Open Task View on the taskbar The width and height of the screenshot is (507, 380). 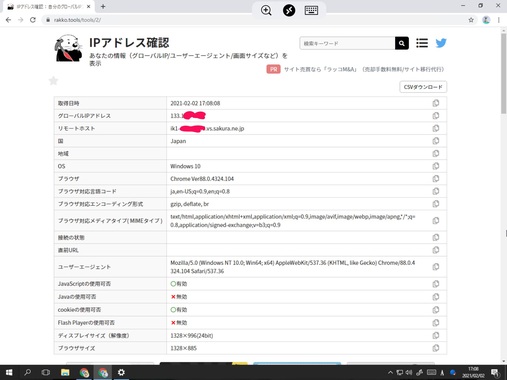point(46,372)
